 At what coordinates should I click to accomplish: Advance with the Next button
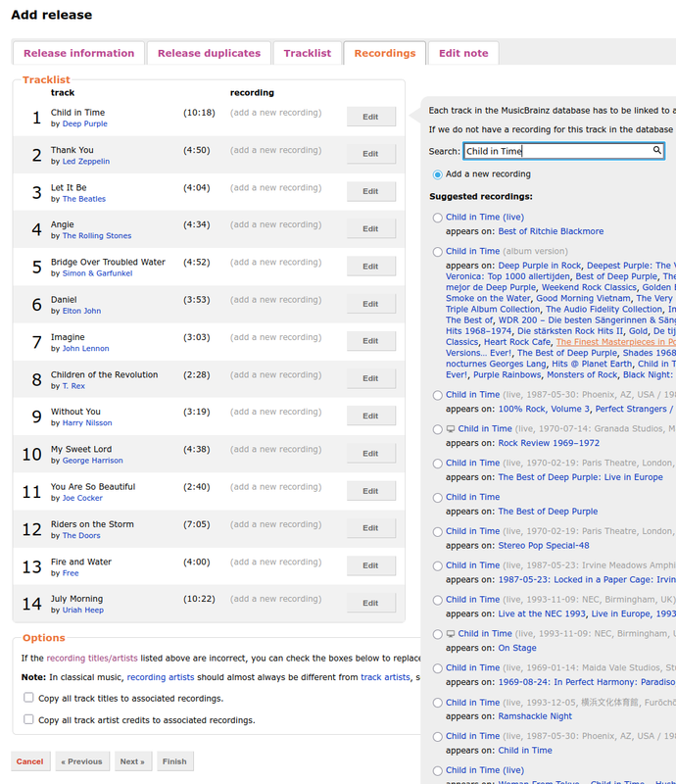(133, 761)
